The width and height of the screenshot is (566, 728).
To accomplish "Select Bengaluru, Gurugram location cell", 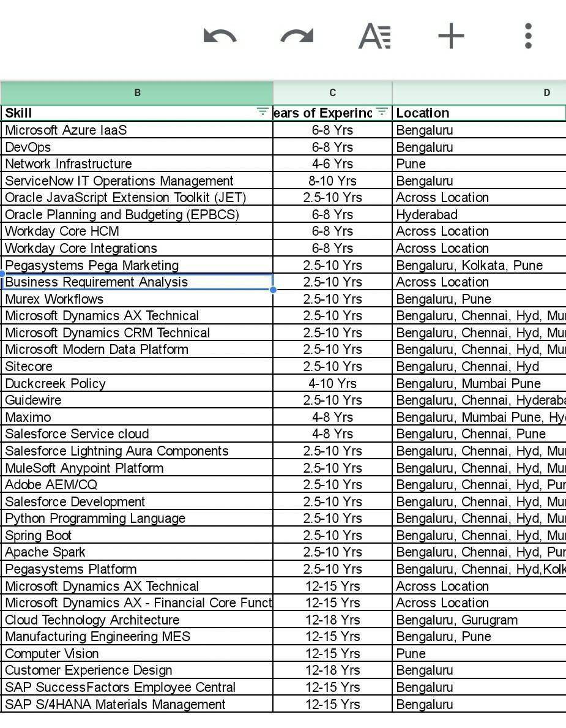I will (x=479, y=620).
